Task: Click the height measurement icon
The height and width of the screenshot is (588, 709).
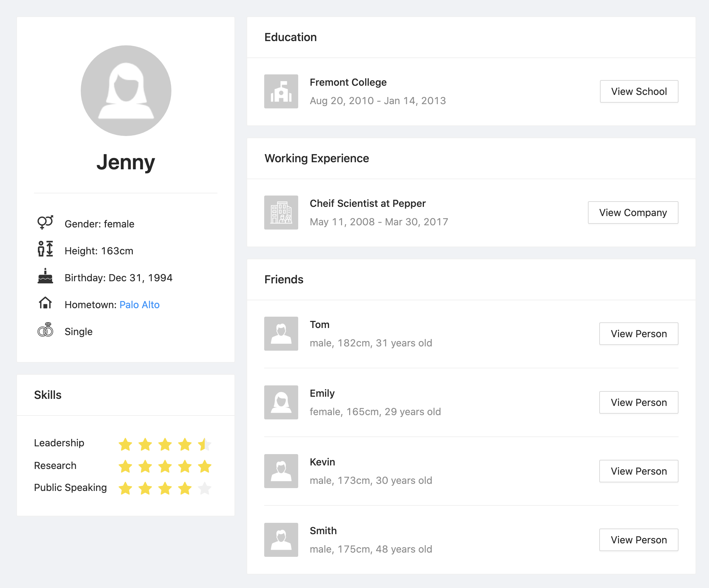Action: point(45,249)
